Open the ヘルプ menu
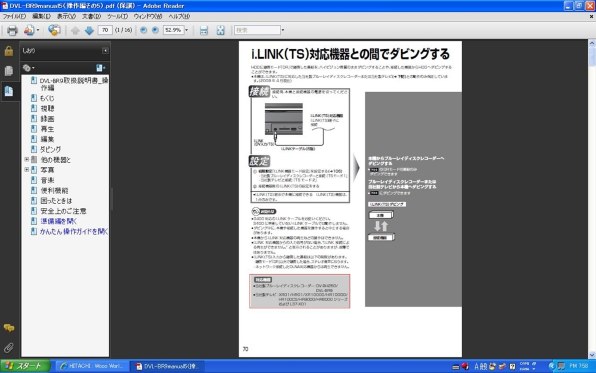 (x=179, y=16)
